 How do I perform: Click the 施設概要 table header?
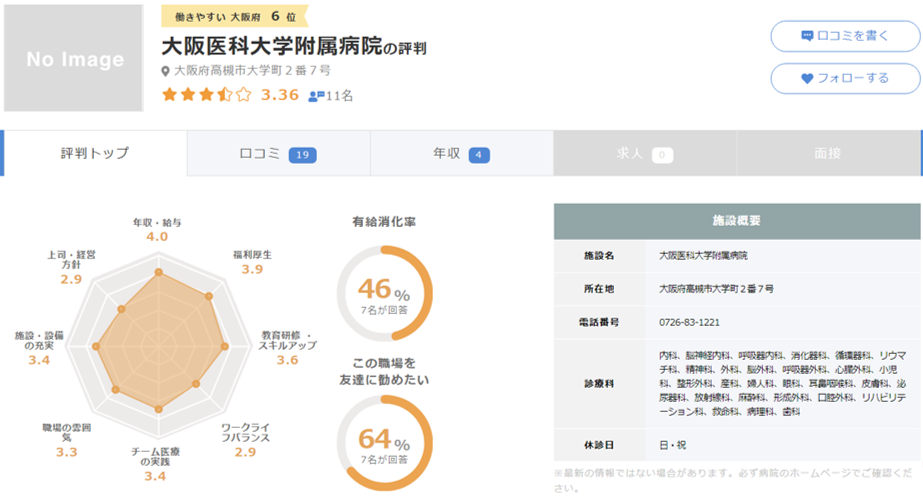737,221
